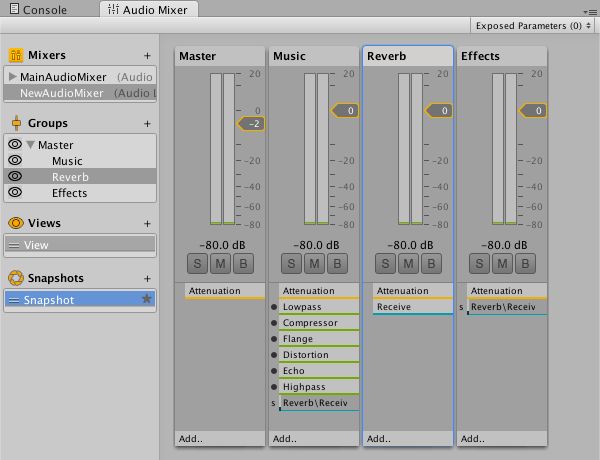Image resolution: width=600 pixels, height=460 pixels.
Task: Open Add effect menu on Music strip
Action: tap(314, 439)
